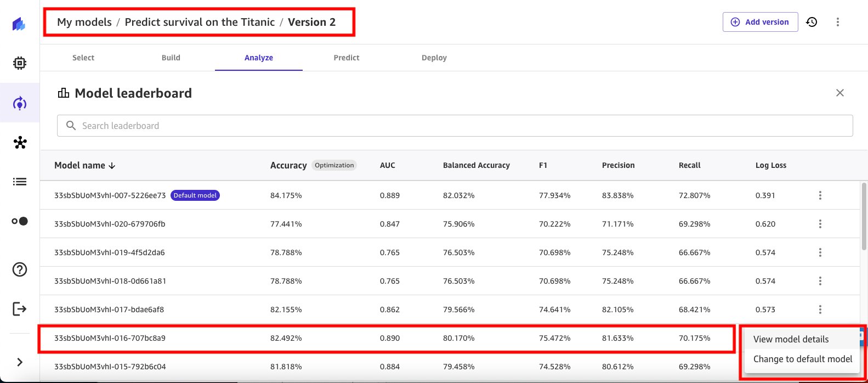Open the Help question mark icon
Image resolution: width=868 pixels, height=383 pixels.
coord(20,269)
